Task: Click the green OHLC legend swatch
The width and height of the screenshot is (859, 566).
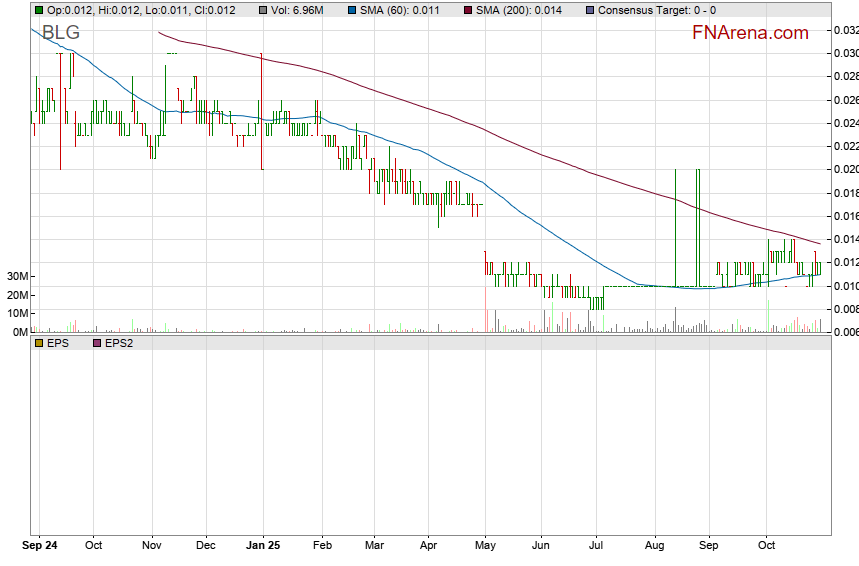Action: coord(39,10)
